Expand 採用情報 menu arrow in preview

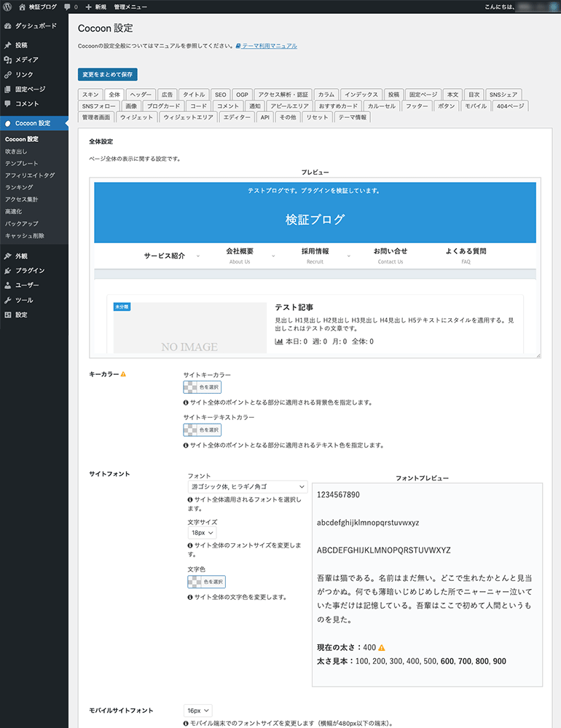(x=348, y=256)
